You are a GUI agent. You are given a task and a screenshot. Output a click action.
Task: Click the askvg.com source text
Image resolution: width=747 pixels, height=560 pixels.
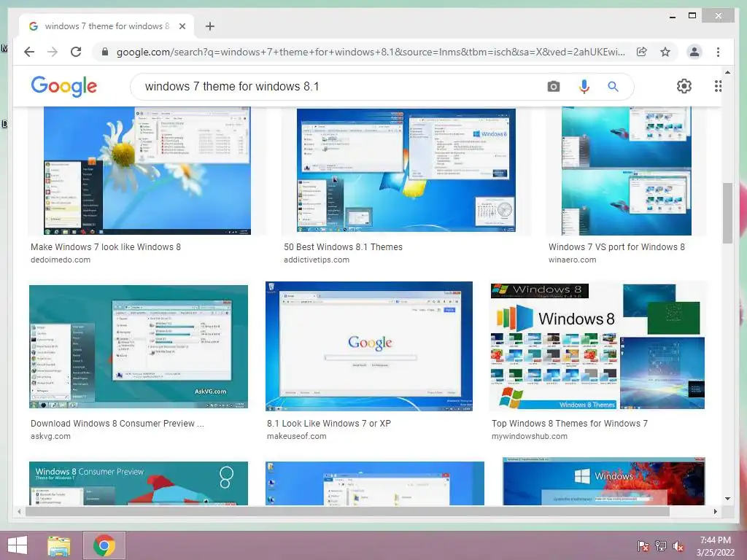coord(50,436)
